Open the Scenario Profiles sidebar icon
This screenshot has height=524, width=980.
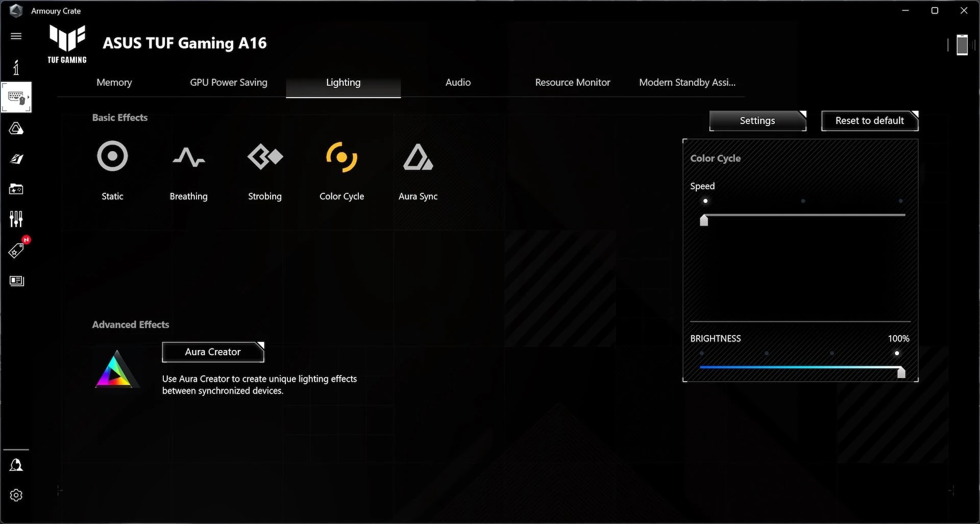tap(16, 159)
